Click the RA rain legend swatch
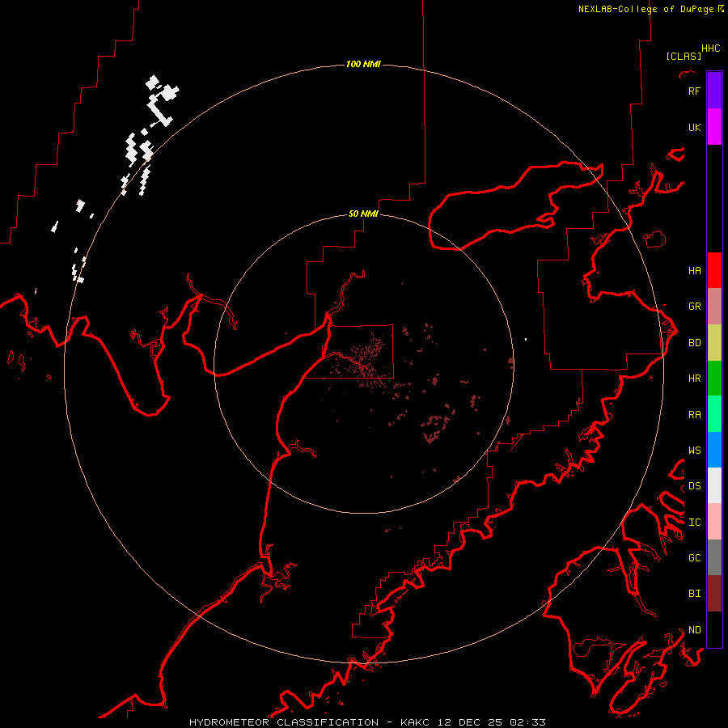 pos(714,414)
